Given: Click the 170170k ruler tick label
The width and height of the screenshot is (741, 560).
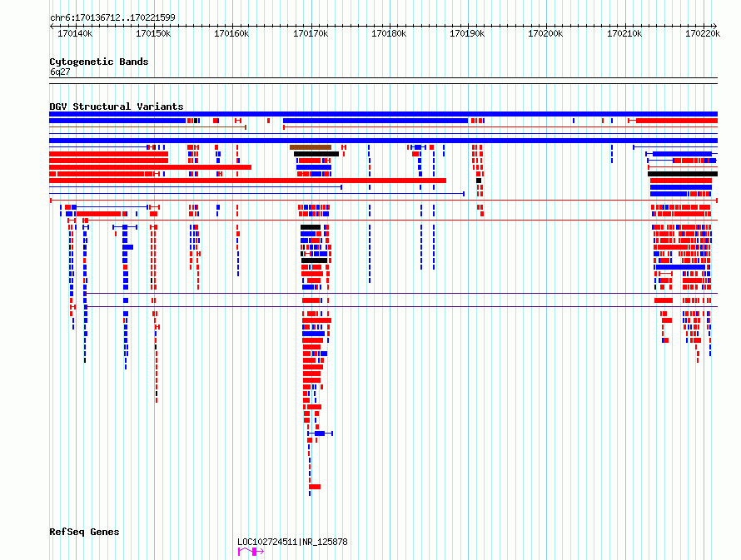Looking at the screenshot, I should click(x=311, y=33).
